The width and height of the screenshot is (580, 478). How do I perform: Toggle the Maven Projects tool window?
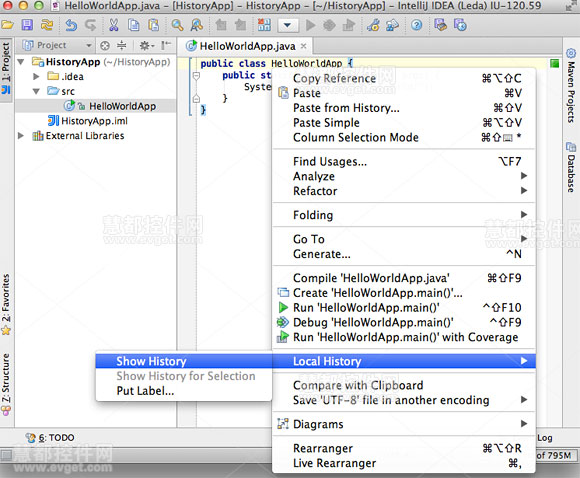[571, 85]
